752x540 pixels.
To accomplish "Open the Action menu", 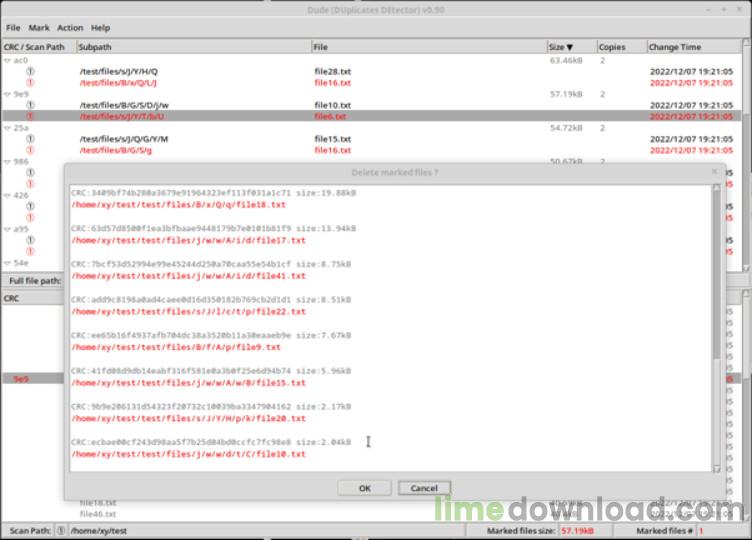I will 70,28.
